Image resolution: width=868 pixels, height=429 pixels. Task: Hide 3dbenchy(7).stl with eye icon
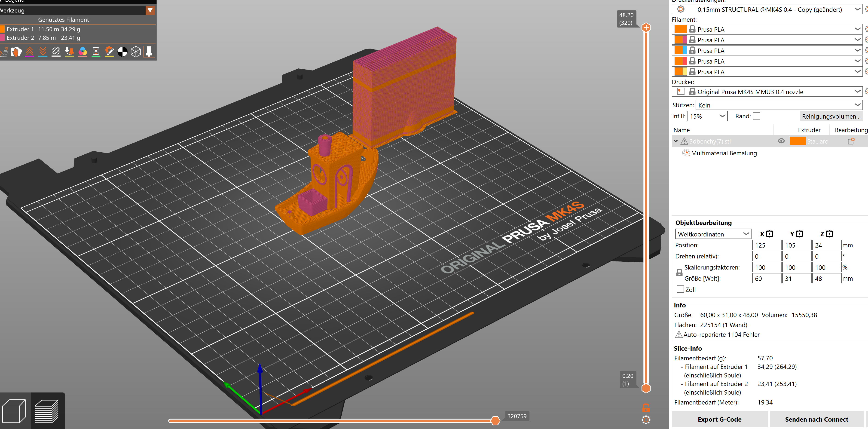(x=781, y=141)
